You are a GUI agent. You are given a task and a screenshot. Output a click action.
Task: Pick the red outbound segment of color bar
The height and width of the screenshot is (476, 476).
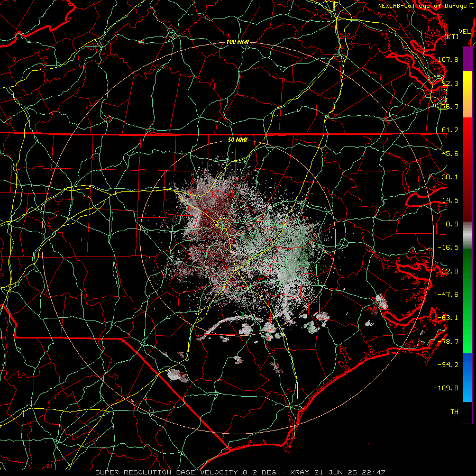click(x=467, y=169)
